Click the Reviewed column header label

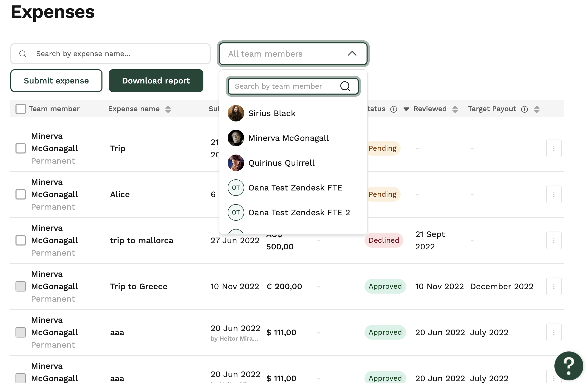[430, 109]
